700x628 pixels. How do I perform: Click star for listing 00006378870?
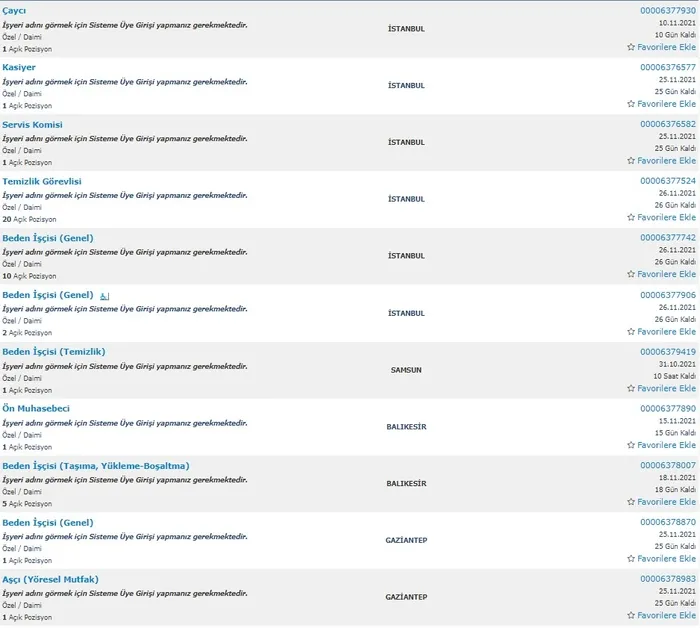630,559
